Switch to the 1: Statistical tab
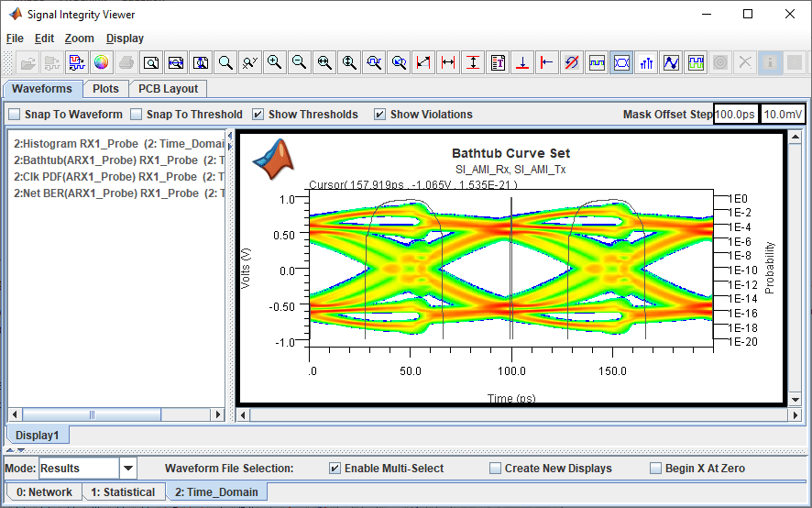The image size is (812, 508). [x=123, y=492]
